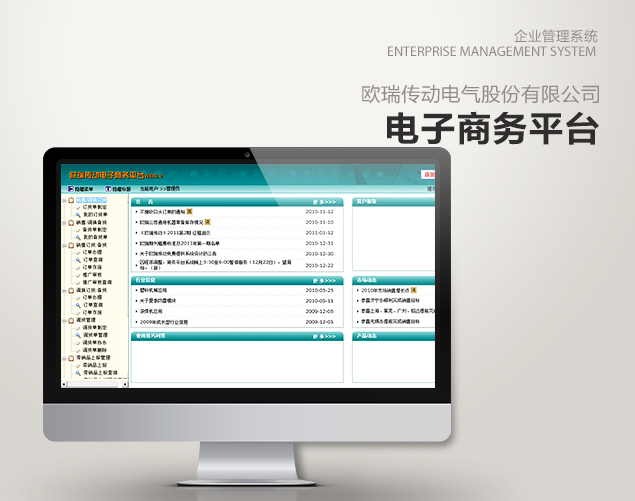Click the 隐藏标题 icon in the toolbar
Screen dimensions: 635x501
pyautogui.click(x=108, y=189)
